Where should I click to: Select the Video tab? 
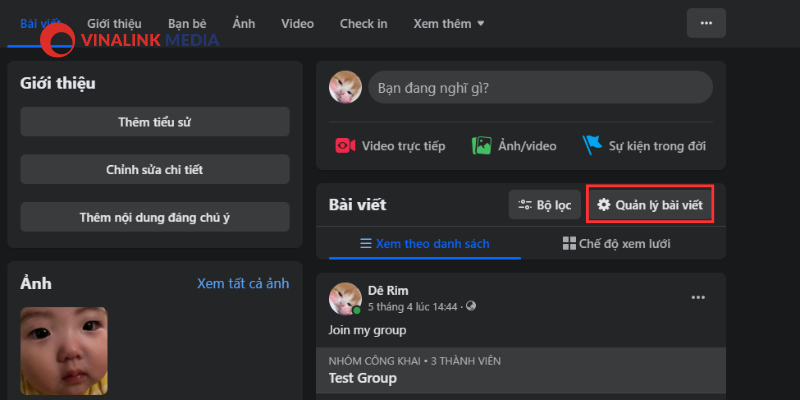coord(297,23)
